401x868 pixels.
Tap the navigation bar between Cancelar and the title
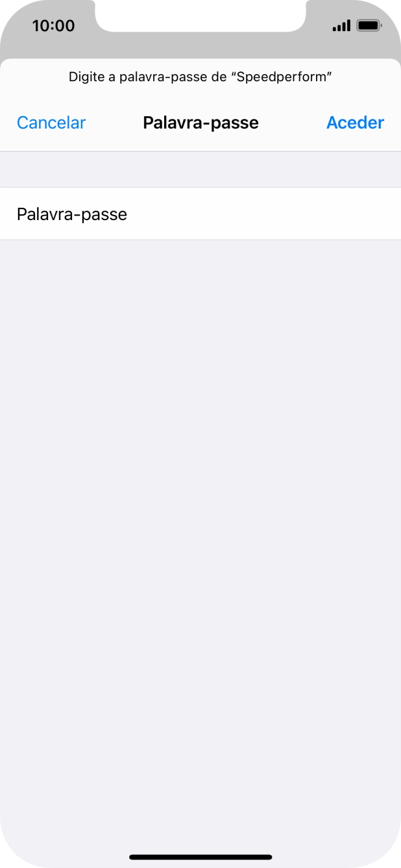click(114, 123)
